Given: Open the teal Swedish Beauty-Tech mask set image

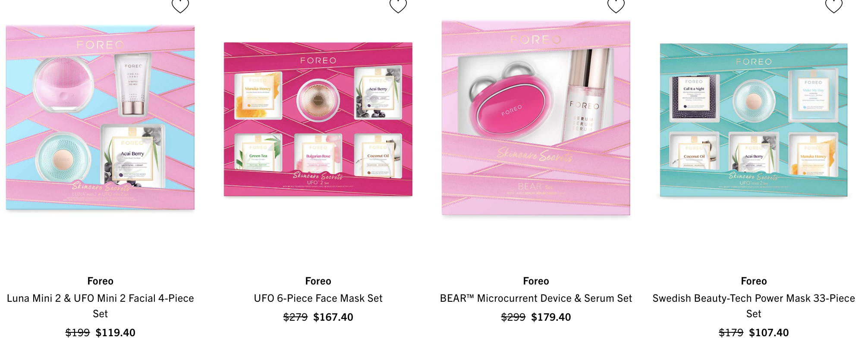Looking at the screenshot, I should click(754, 120).
